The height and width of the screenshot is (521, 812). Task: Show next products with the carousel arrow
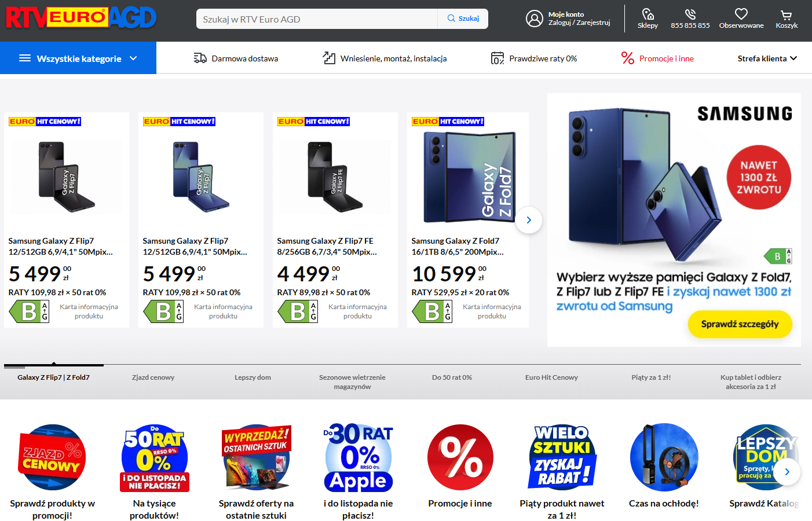529,220
